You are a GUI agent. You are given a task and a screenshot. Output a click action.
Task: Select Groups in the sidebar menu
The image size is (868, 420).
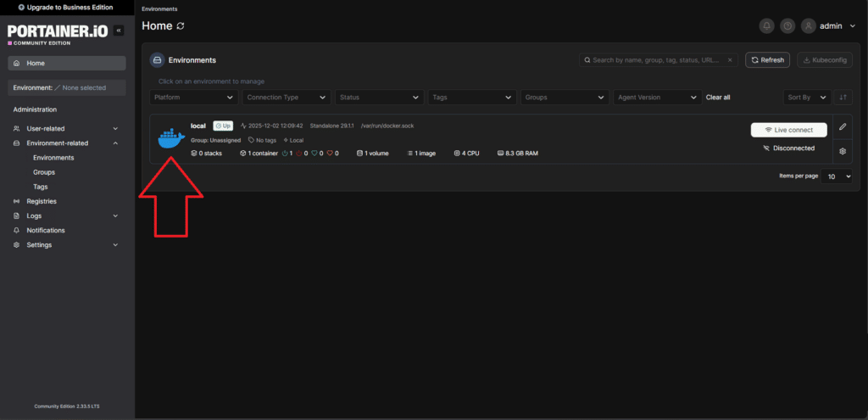[x=44, y=172]
